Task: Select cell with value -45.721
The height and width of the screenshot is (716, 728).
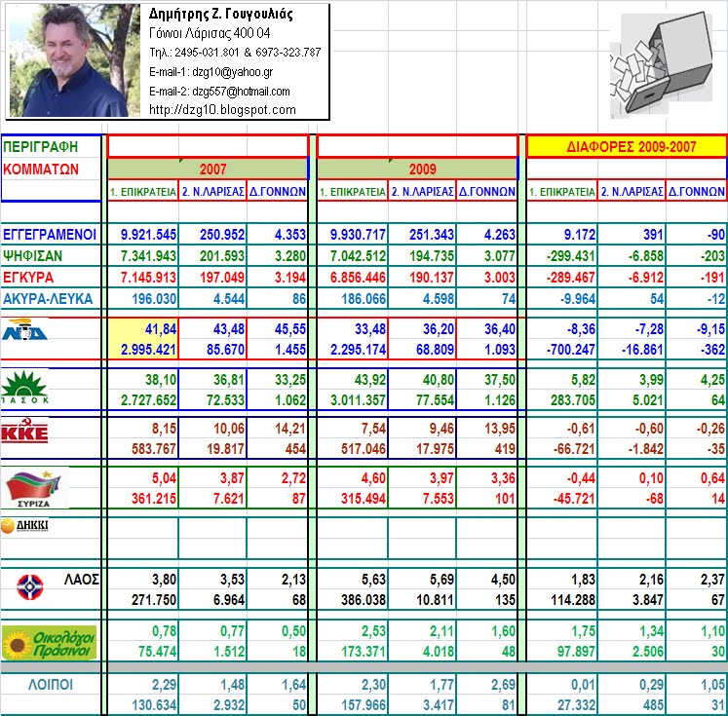Action: (562, 499)
